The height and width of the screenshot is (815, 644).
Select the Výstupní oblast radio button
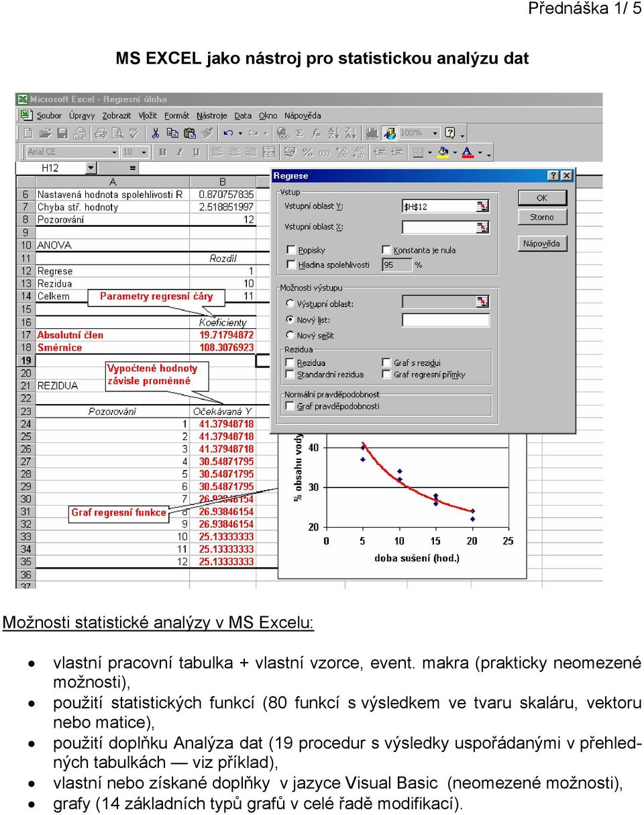[290, 303]
